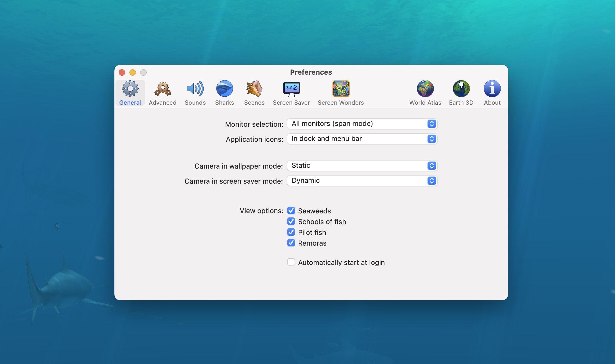
Task: Open Screen Saver settings
Action: (x=291, y=92)
